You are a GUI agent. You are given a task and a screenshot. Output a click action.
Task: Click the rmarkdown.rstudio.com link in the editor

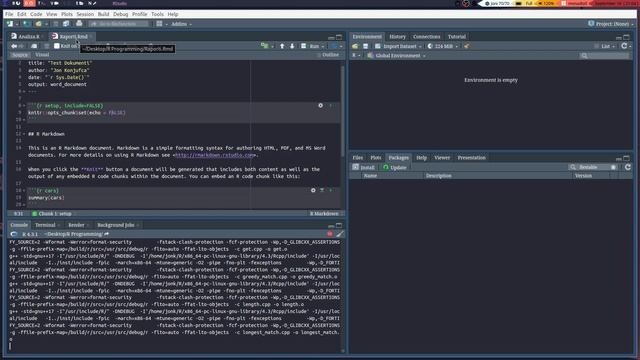(215, 155)
